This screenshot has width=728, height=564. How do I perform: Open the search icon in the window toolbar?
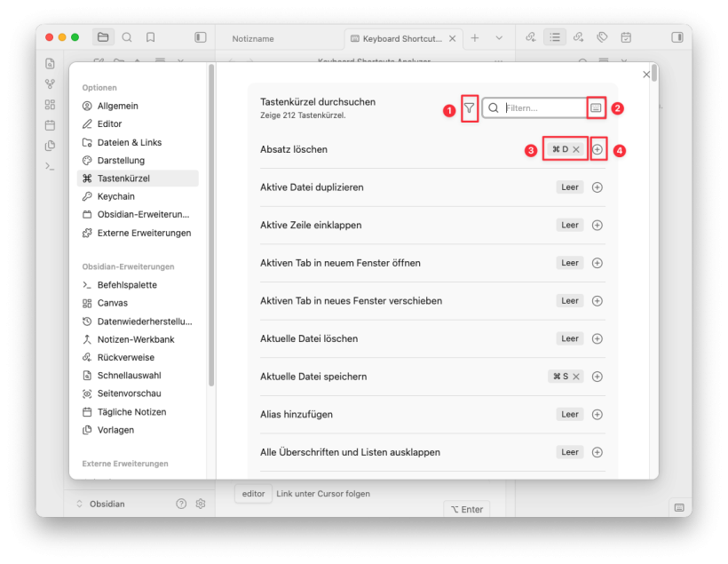pyautogui.click(x=127, y=38)
